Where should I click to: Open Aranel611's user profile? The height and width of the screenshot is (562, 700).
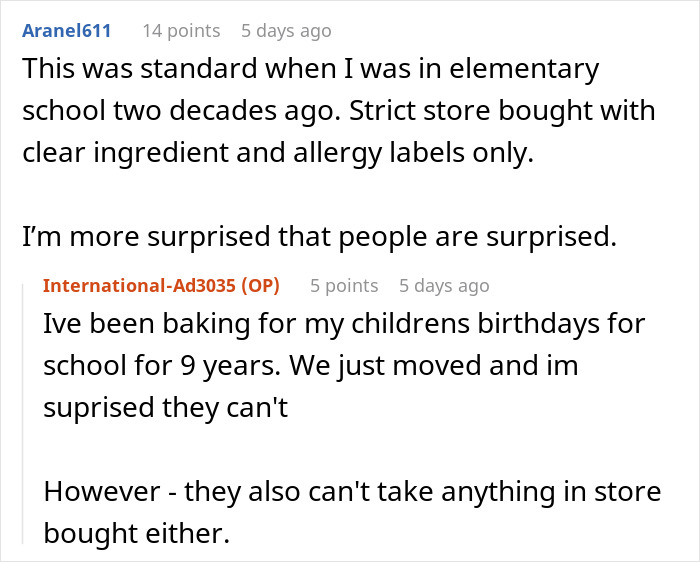pos(65,30)
